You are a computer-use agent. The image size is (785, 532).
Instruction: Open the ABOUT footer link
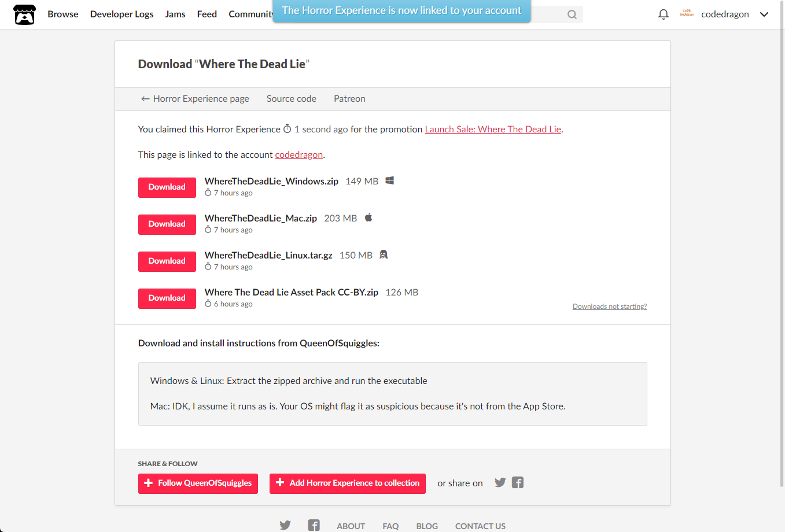tap(351, 526)
